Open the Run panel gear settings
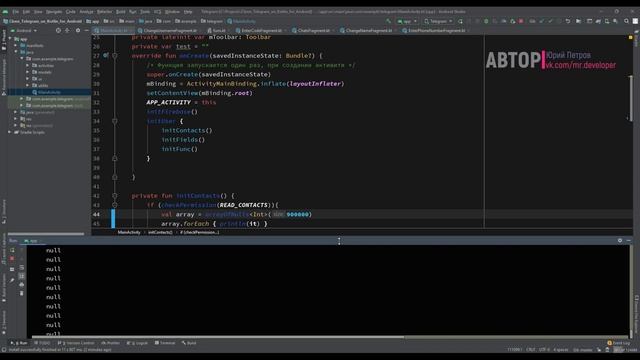 [620, 240]
